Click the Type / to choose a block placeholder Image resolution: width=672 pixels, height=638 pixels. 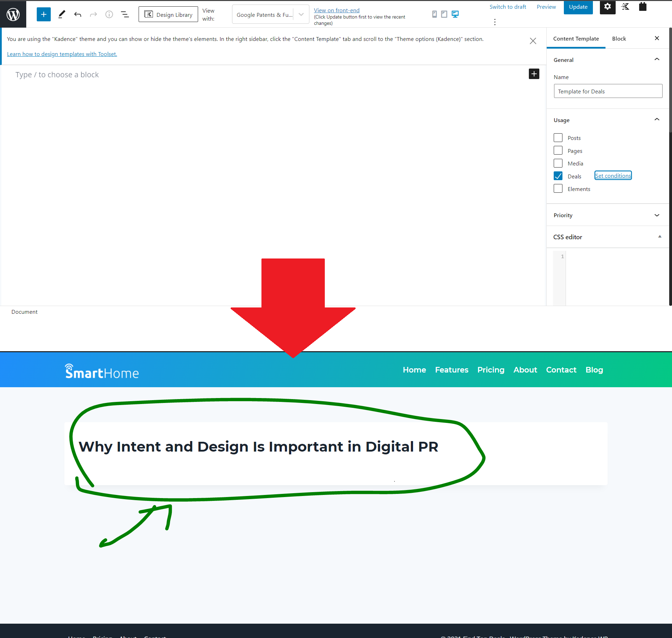57,75
